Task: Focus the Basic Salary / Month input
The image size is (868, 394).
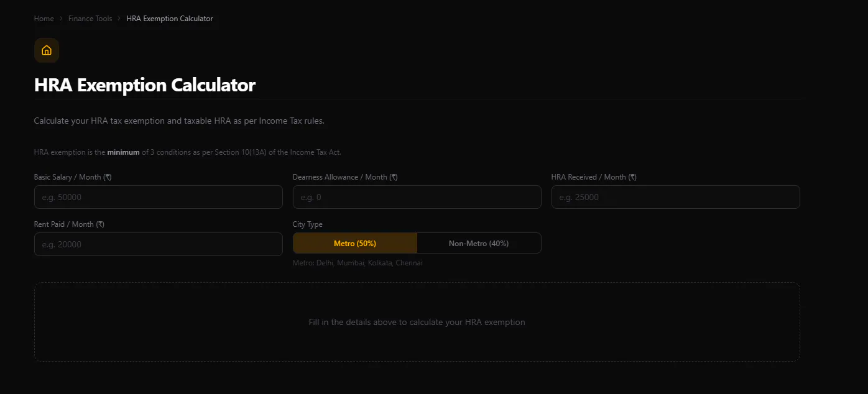Action: pos(159,197)
